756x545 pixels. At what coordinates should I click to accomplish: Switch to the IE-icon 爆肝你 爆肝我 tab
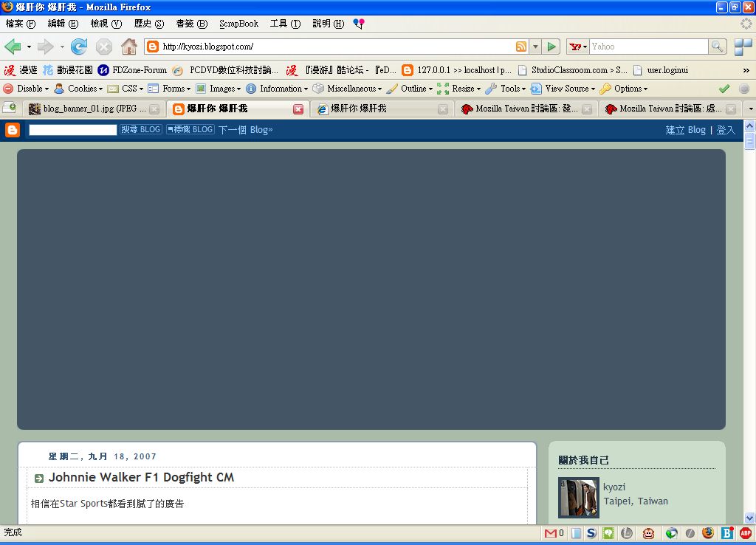(x=382, y=109)
